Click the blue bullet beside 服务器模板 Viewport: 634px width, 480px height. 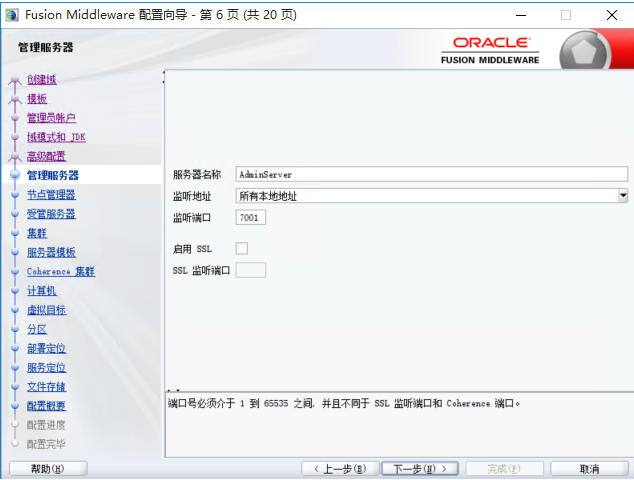click(15, 252)
